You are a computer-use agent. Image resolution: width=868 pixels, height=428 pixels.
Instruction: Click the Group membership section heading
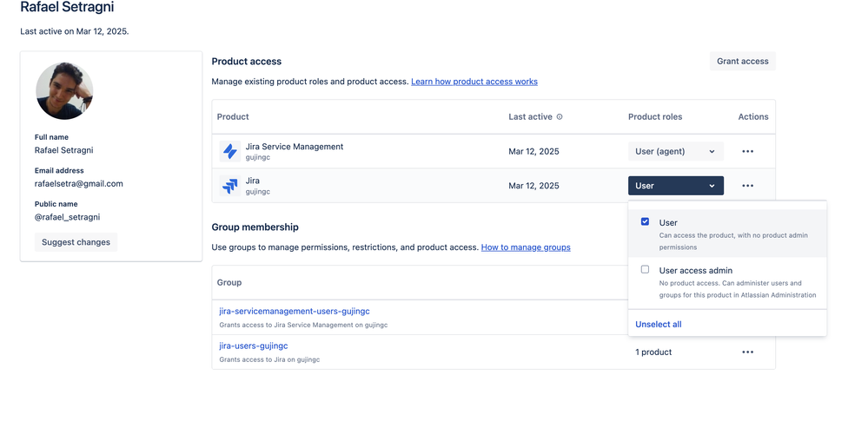coord(255,227)
